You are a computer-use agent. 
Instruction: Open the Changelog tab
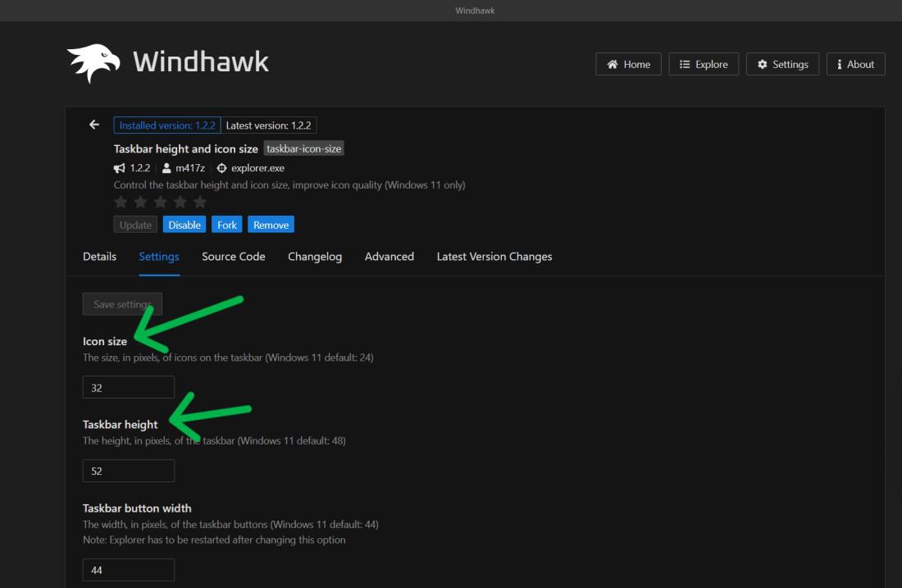pos(315,257)
